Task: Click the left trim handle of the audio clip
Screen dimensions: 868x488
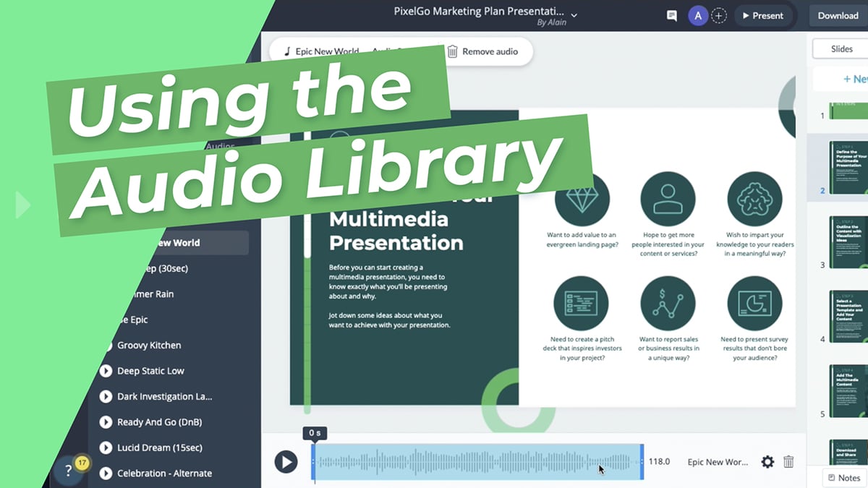Action: point(313,461)
